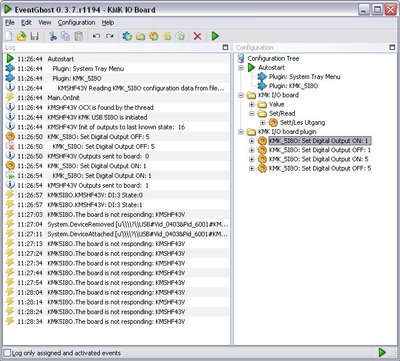Viewport: 400px width, 361px height.
Task: Select highlighted Set Digital Output ON: 1 item
Action: click(319, 141)
